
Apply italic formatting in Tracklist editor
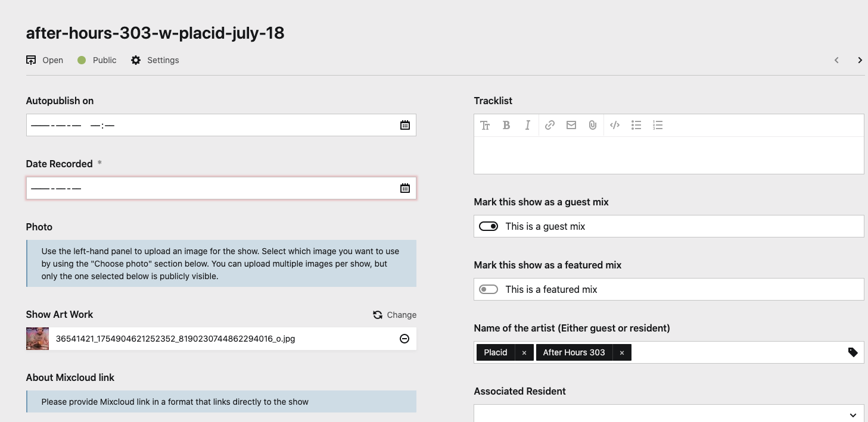tap(527, 125)
